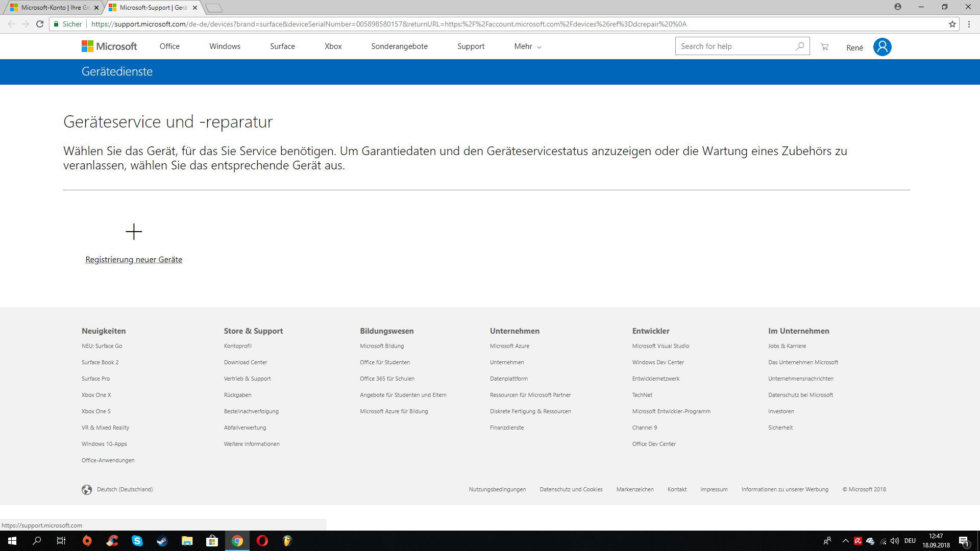
Task: Open Task View on the taskbar
Action: coord(61,541)
